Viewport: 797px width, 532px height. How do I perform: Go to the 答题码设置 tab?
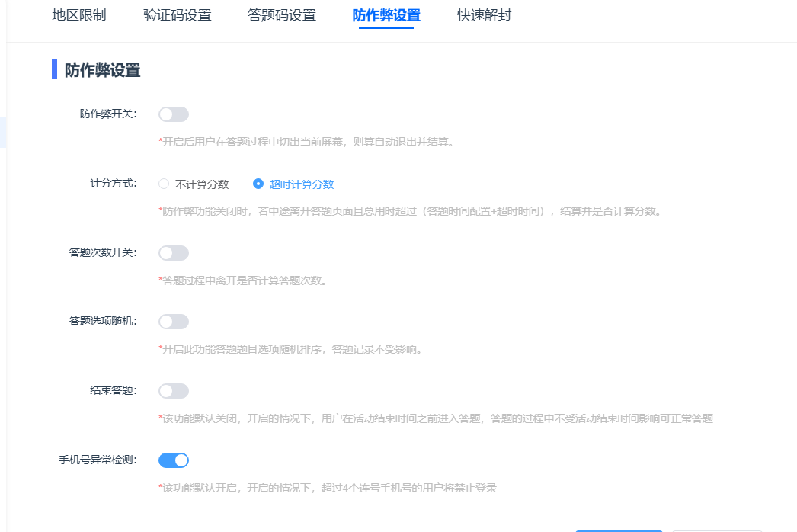tap(282, 15)
